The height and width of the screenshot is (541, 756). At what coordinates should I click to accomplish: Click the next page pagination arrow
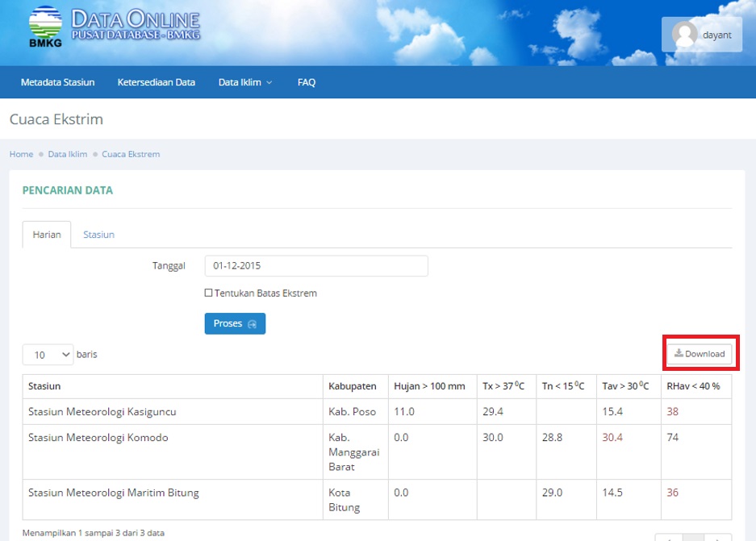coord(717,539)
